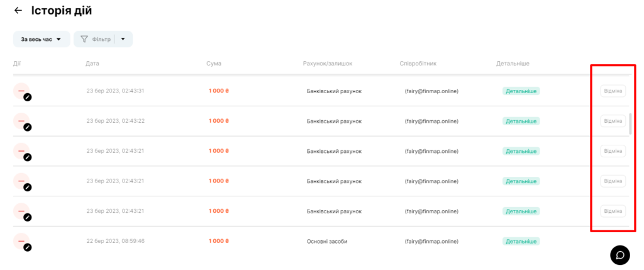Click the edit icon for the 02:43:22 entry

(x=28, y=127)
